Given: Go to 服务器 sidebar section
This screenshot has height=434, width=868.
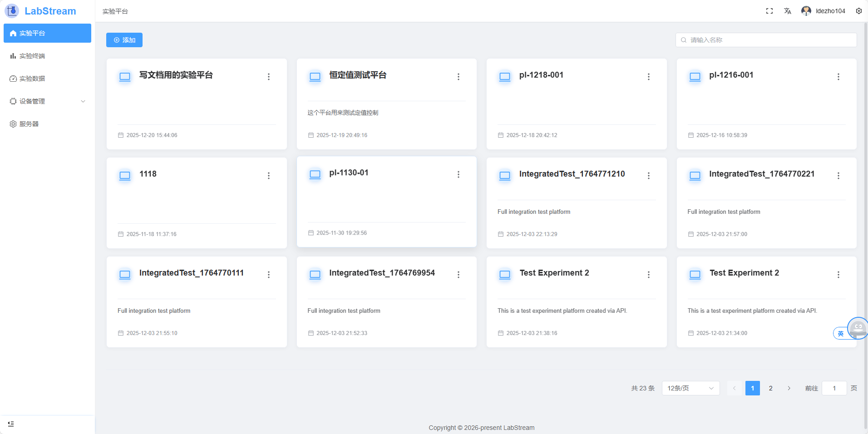Looking at the screenshot, I should click(29, 124).
